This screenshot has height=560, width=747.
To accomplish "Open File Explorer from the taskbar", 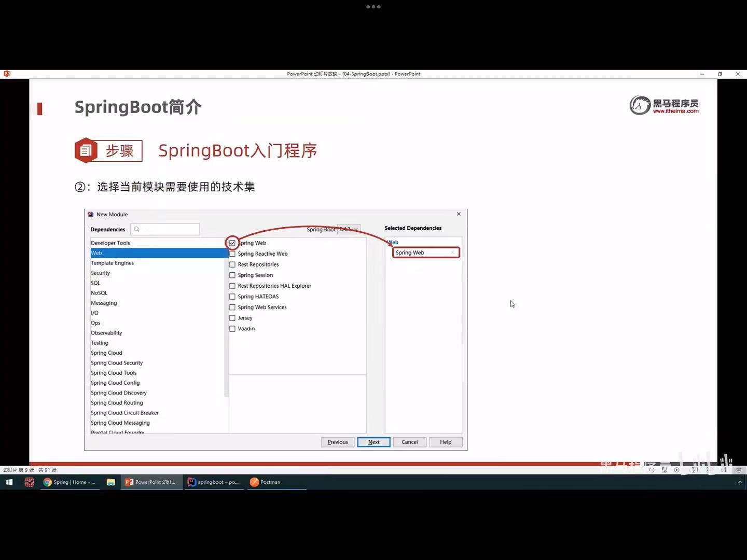I will coord(110,482).
